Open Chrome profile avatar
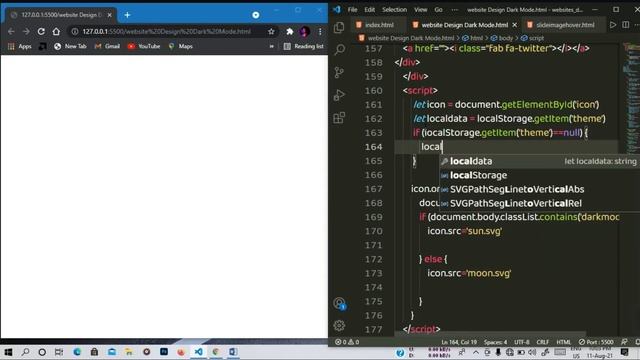Screen dimensions: 640x360 coord(304,31)
